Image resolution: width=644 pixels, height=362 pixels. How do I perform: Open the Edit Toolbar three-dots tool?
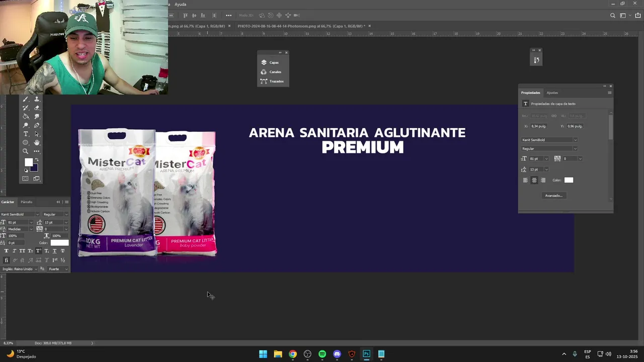click(37, 151)
